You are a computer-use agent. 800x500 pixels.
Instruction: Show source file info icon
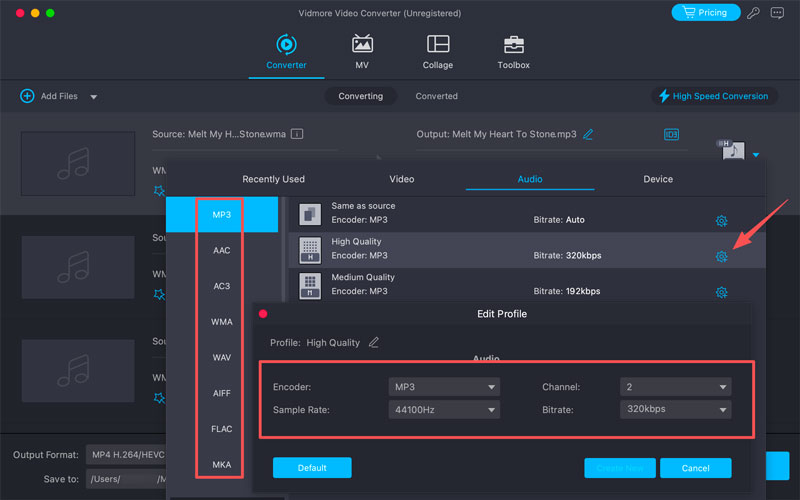(297, 134)
